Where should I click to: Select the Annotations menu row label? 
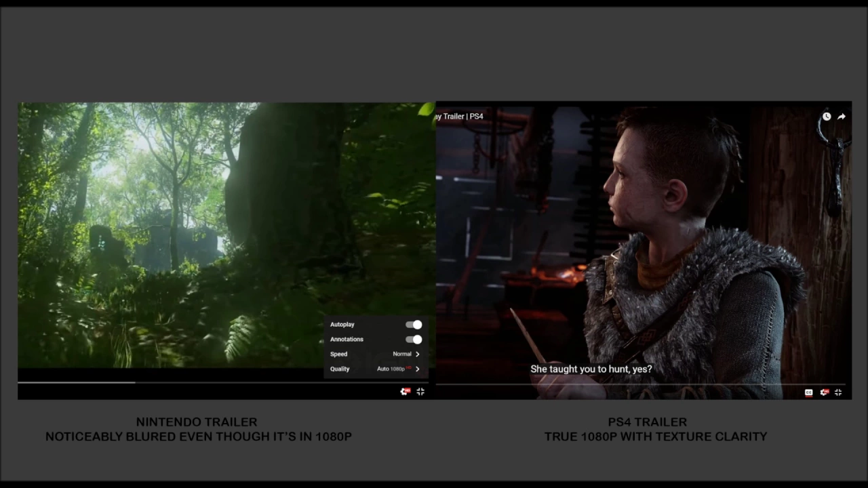[347, 340]
